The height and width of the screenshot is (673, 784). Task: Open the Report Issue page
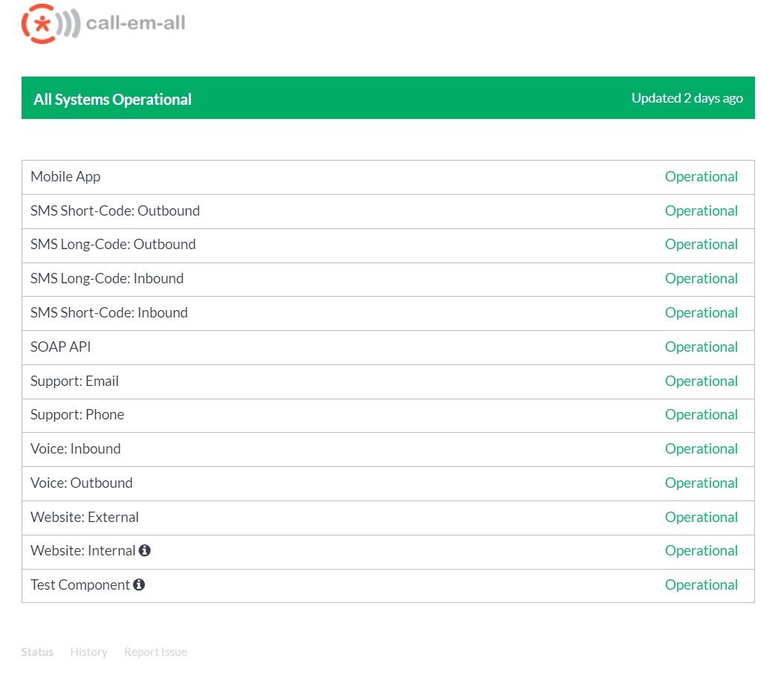(155, 651)
